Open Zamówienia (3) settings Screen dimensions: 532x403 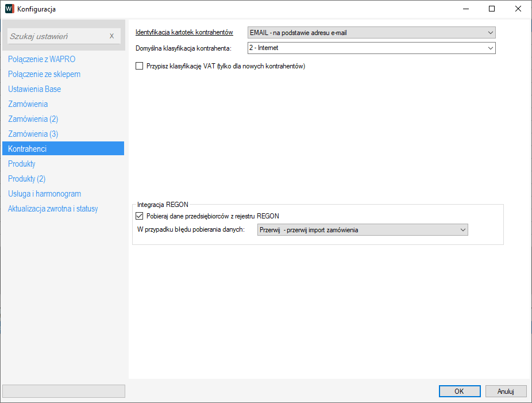tap(33, 134)
